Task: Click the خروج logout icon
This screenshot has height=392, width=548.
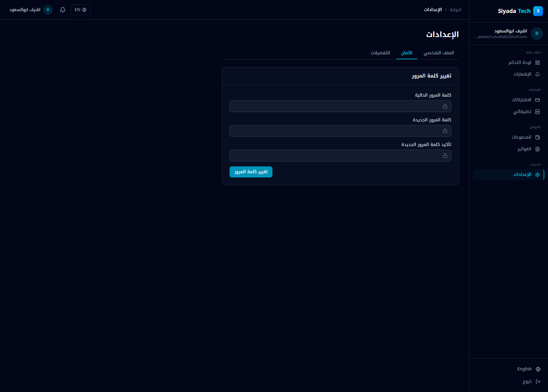Action: (x=538, y=382)
